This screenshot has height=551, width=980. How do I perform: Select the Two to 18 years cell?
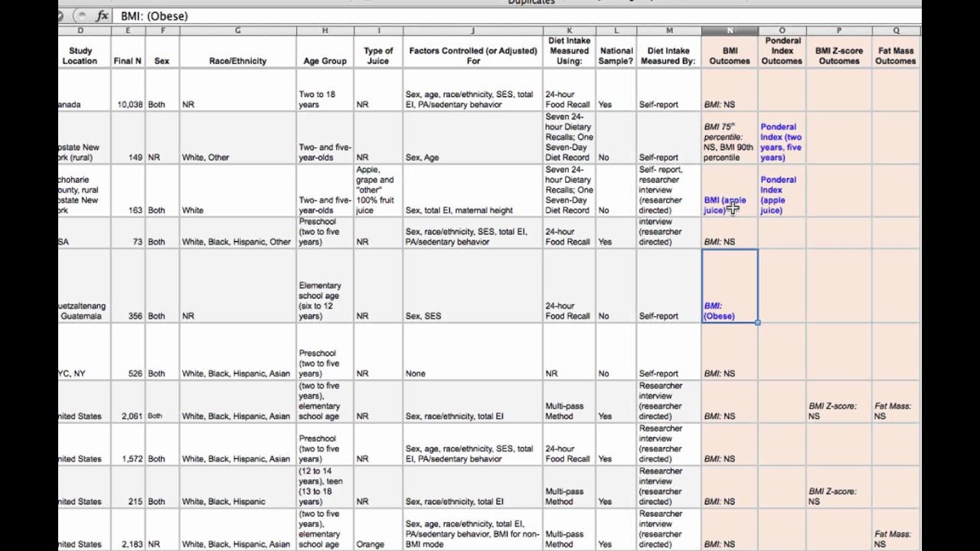tap(325, 90)
